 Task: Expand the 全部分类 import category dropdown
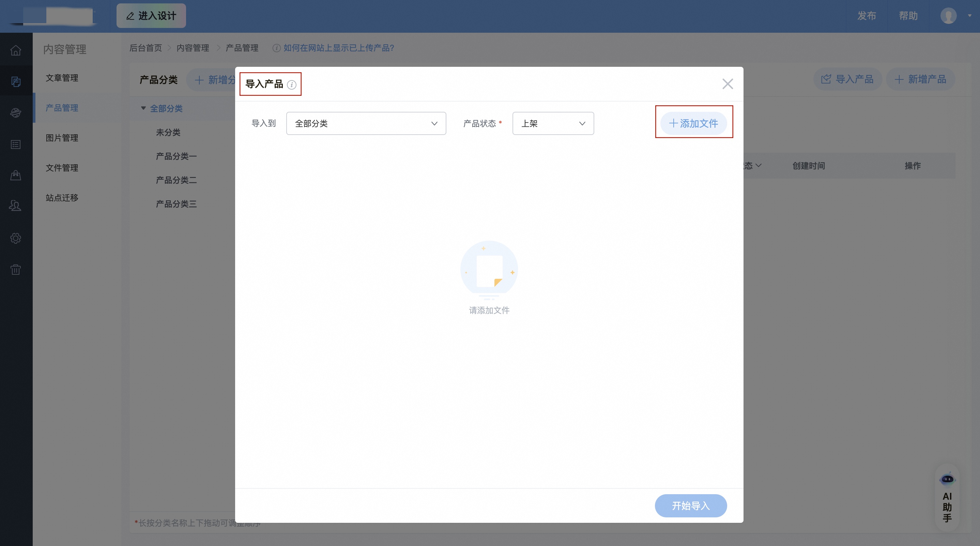(366, 123)
